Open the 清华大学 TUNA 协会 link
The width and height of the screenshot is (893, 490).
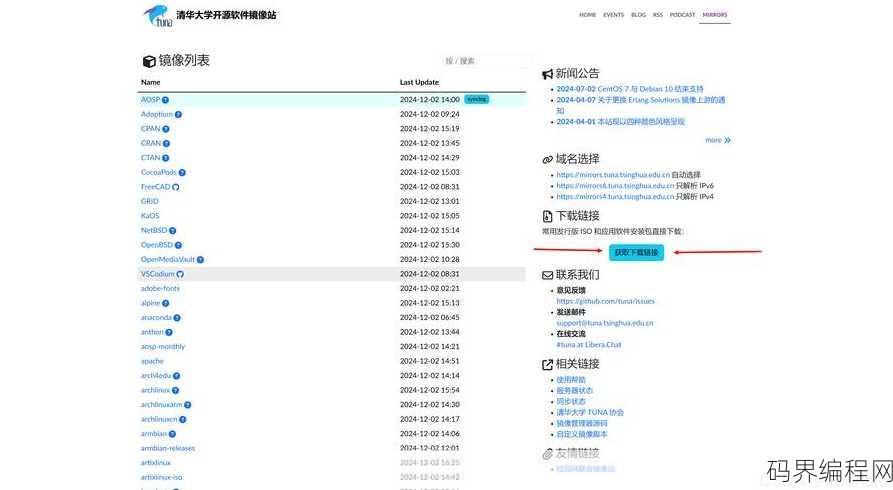(x=590, y=412)
